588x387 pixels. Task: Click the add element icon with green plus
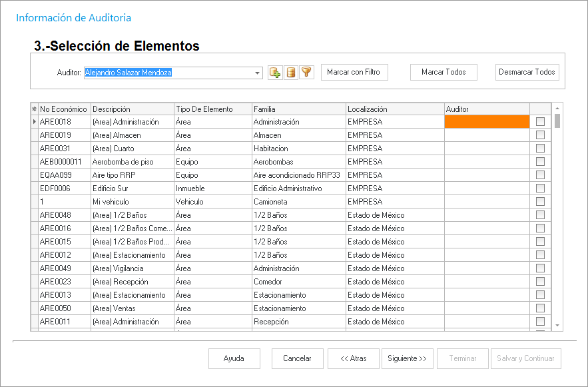pos(275,73)
